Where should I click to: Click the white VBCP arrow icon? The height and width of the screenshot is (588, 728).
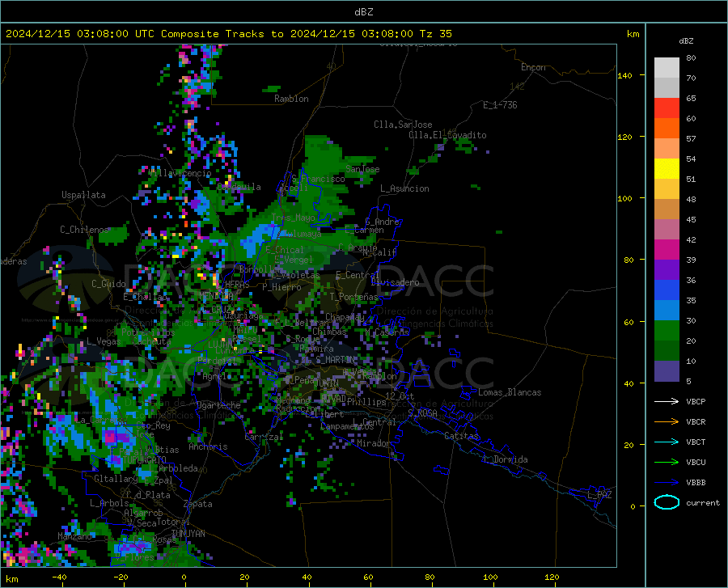(667, 401)
